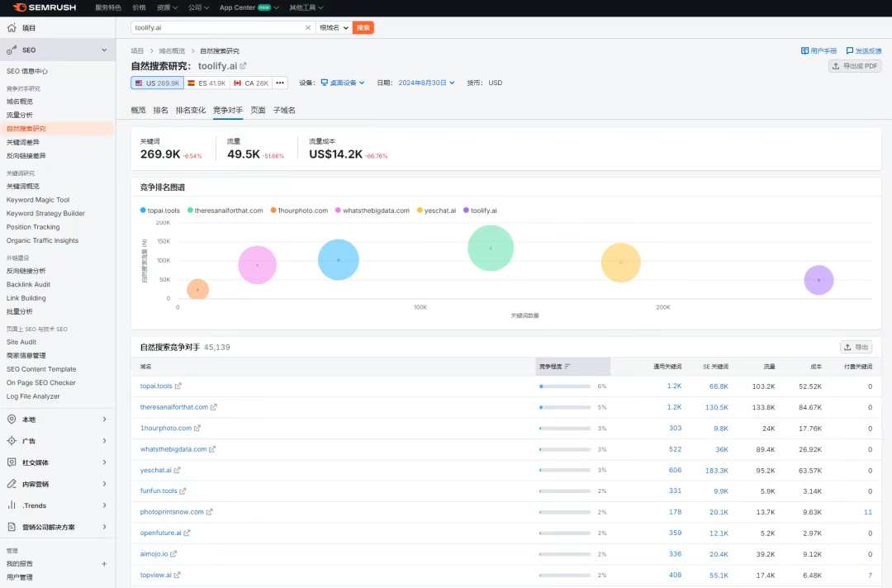The width and height of the screenshot is (892, 588).
Task: Open funfun.tools external link icon
Action: [x=183, y=491]
